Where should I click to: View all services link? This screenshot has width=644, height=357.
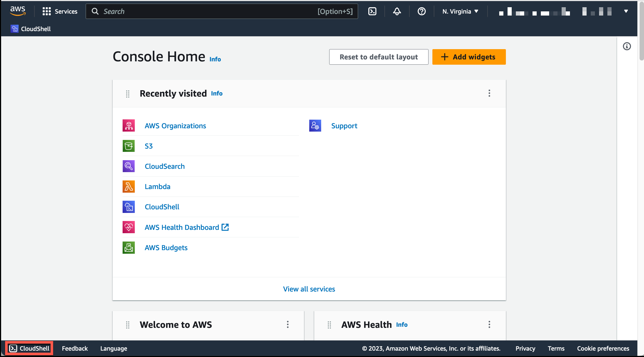click(x=309, y=289)
